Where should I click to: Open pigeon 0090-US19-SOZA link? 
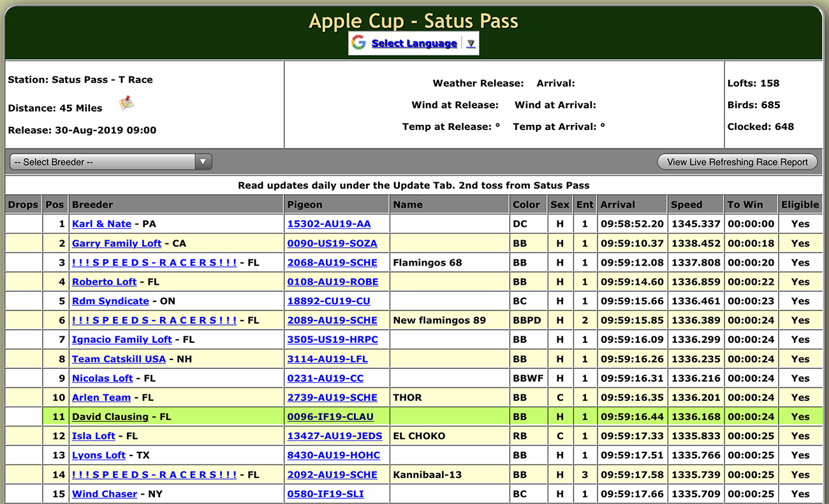click(x=332, y=243)
